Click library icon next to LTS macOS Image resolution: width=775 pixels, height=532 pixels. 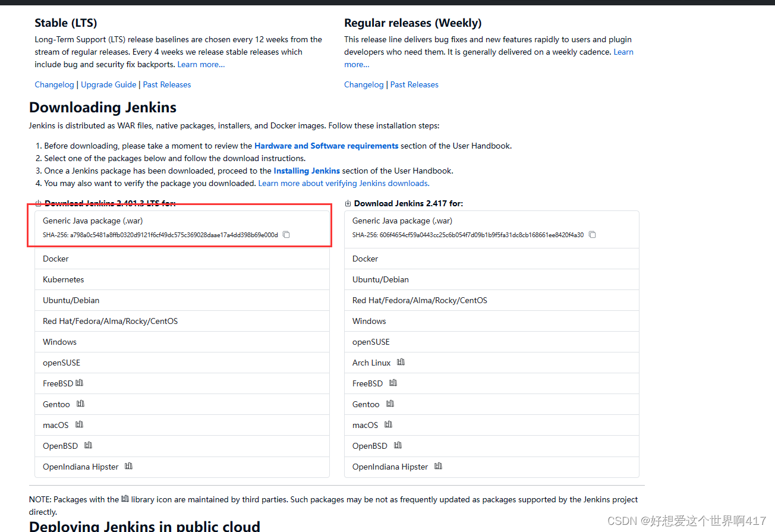tap(79, 424)
